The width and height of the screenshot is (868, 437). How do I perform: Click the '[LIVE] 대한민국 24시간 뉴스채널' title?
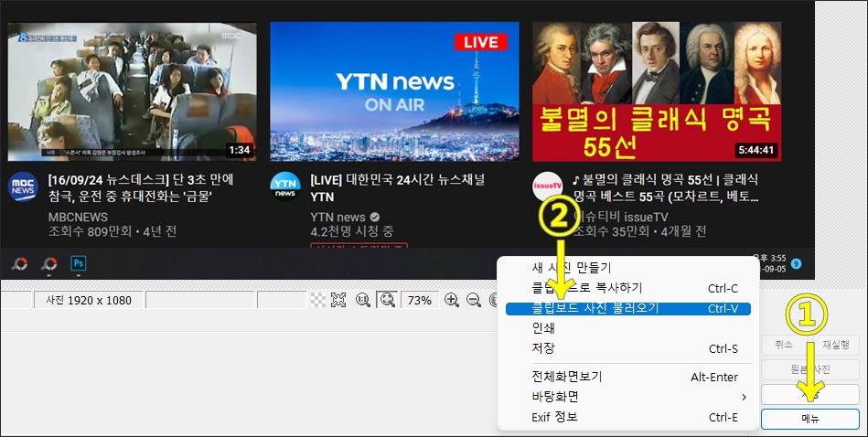[x=398, y=188]
